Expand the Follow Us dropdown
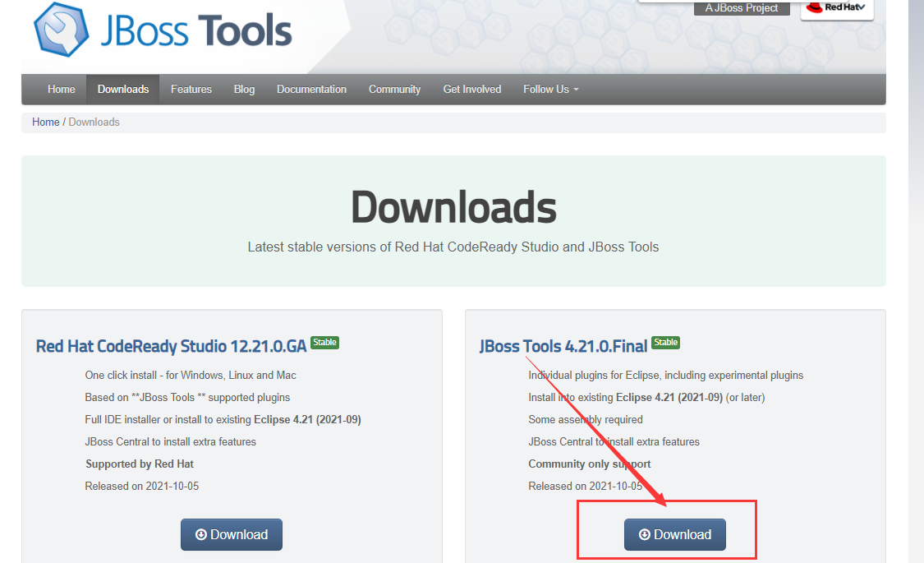Image resolution: width=924 pixels, height=563 pixels. [x=551, y=89]
